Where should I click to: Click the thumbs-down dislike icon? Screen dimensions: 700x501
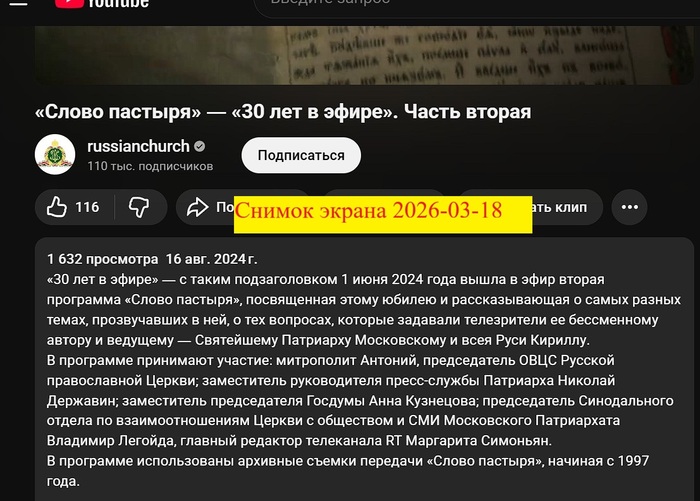[138, 207]
